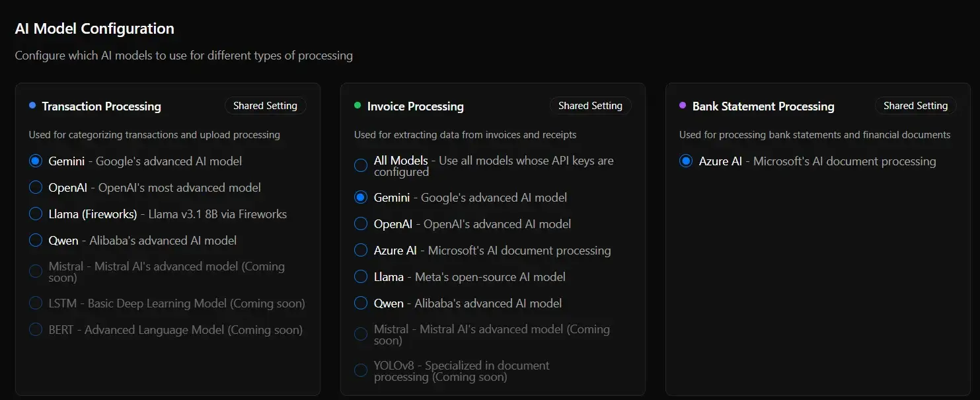The height and width of the screenshot is (400, 980).
Task: Select Gemini for Transaction Processing
Action: click(x=36, y=161)
